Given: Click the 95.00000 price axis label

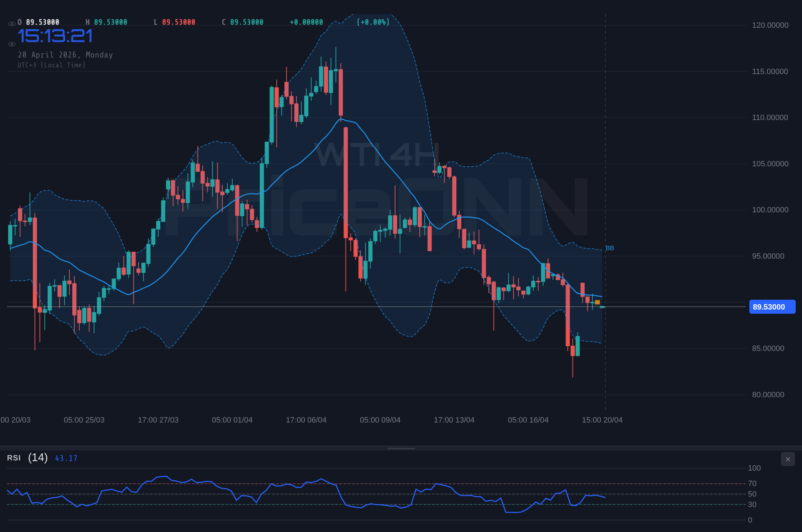Looking at the screenshot, I should pos(768,256).
